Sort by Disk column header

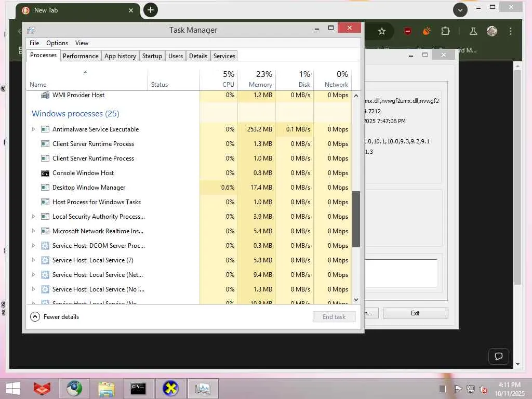(x=295, y=80)
